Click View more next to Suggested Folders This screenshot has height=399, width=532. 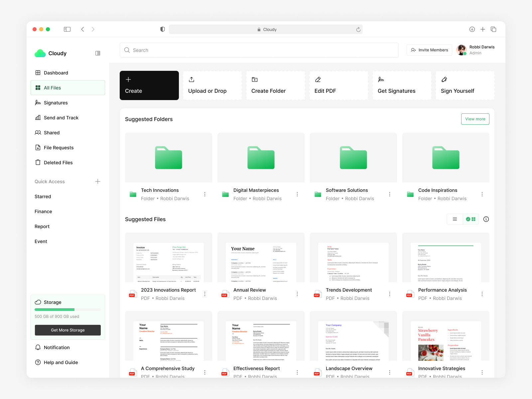point(475,119)
